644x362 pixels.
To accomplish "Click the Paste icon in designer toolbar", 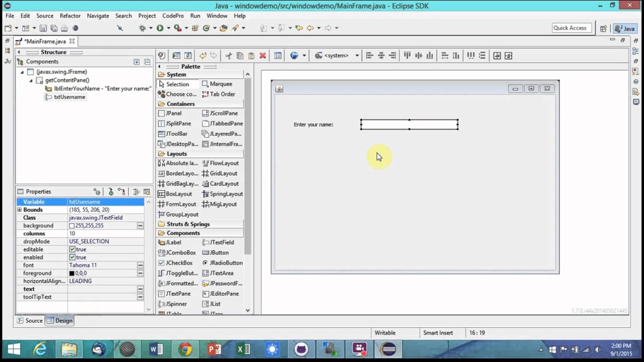I will tap(251, 56).
